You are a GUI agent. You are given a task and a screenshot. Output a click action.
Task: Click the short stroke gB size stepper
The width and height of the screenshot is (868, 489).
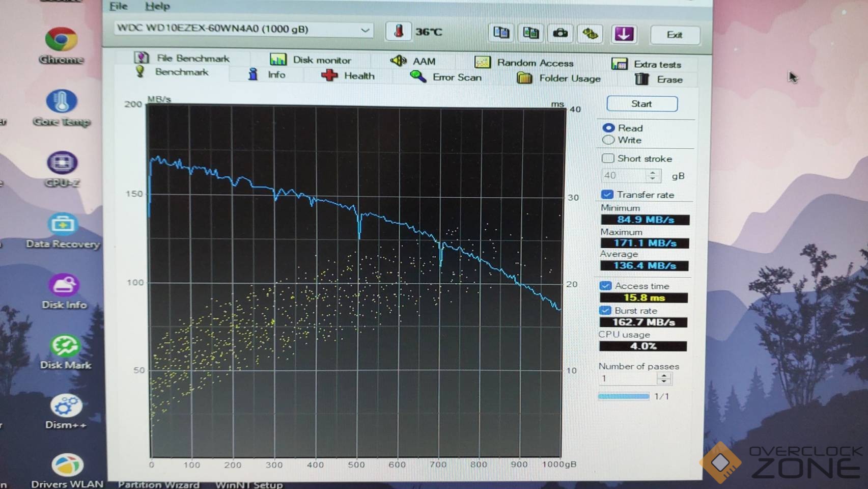click(653, 176)
